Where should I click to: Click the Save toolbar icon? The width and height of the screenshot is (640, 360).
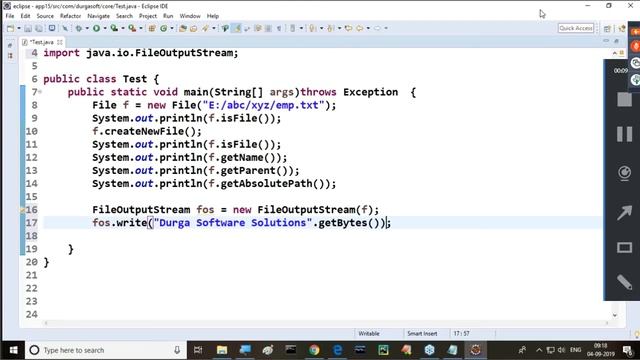[x=28, y=28]
